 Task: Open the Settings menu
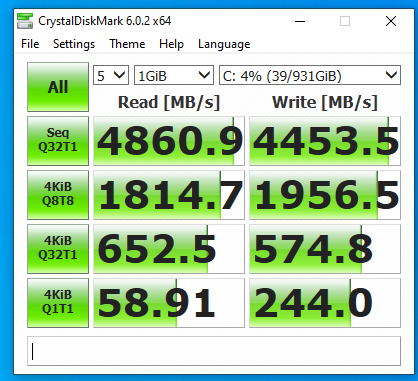[x=74, y=44]
